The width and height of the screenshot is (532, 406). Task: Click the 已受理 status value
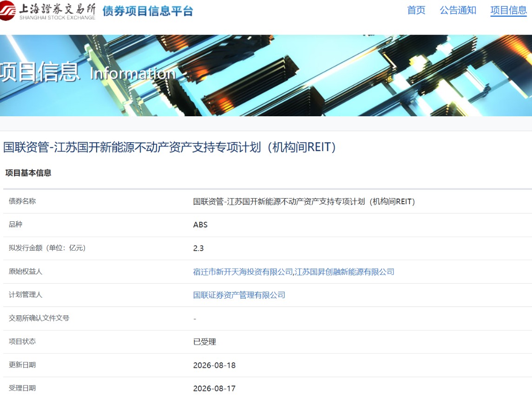[204, 342]
